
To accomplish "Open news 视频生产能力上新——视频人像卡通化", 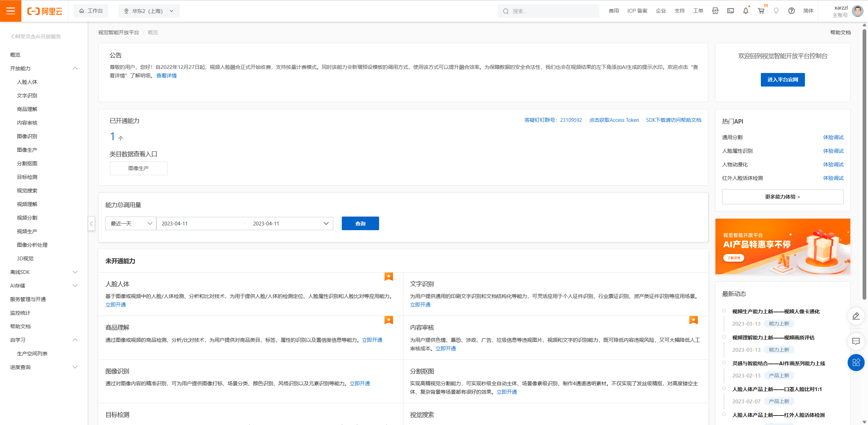I will click(776, 312).
